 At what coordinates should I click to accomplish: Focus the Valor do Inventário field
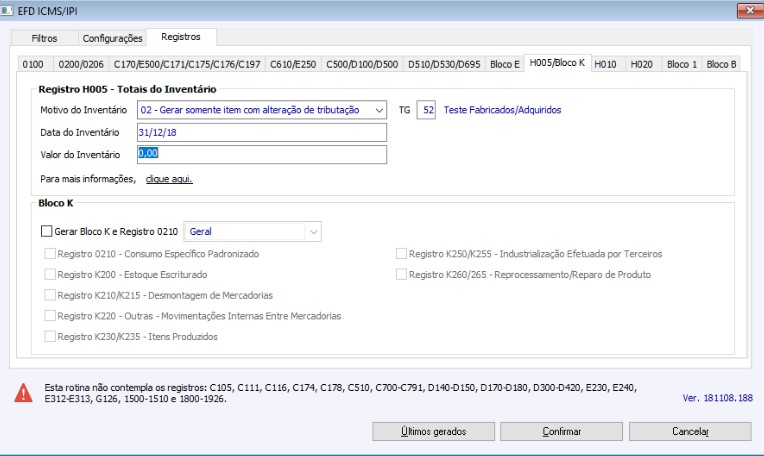coord(262,154)
